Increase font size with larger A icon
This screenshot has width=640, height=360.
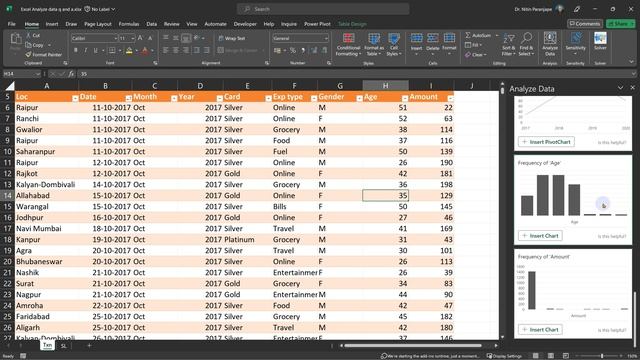140,38
